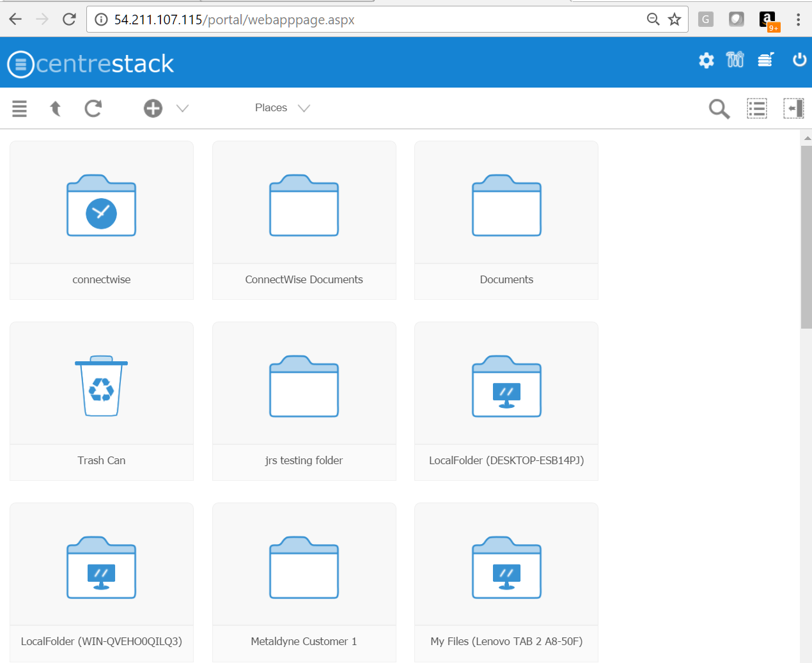Toggle the side panel icon
This screenshot has height=663, width=812.
[x=794, y=109]
